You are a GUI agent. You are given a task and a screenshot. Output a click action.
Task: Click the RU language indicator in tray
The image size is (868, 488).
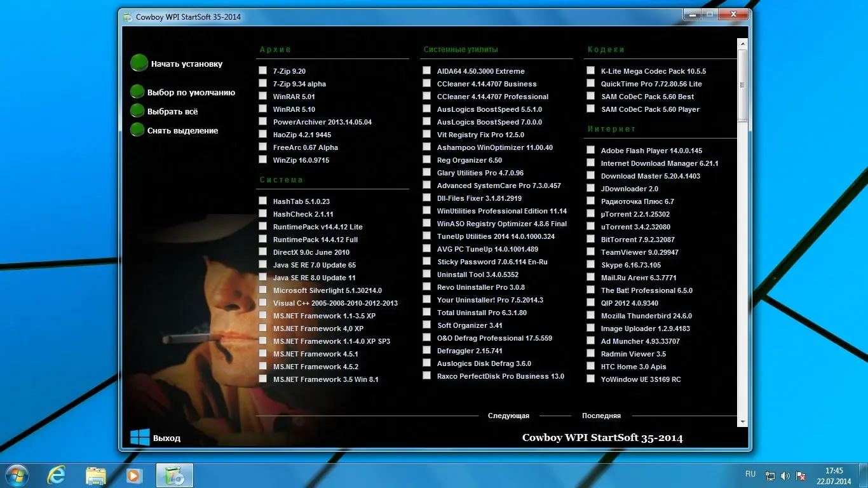[750, 474]
